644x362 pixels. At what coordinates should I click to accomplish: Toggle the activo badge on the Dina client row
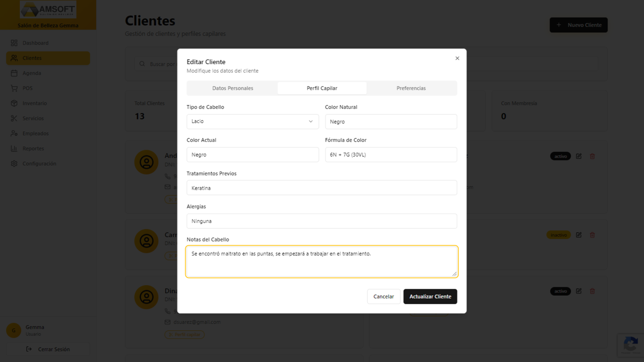click(560, 291)
